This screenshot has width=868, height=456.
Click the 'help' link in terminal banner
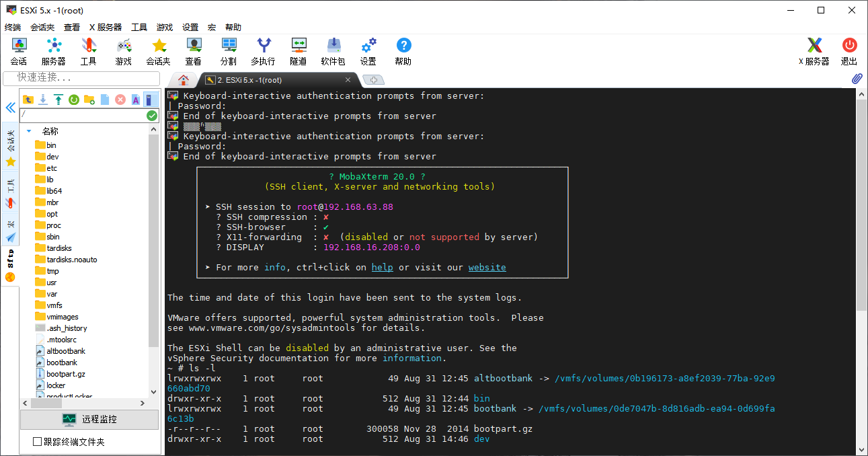383,267
